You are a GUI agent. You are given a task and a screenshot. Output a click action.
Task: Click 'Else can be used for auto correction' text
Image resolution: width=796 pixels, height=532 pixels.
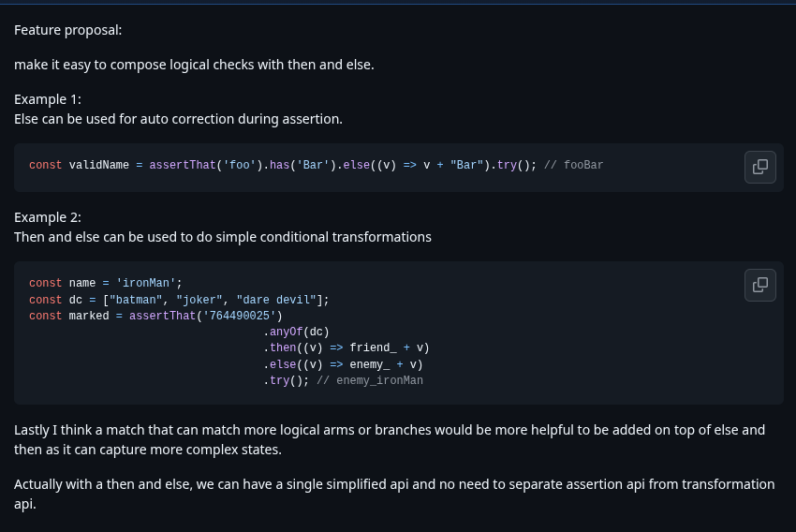178,119
